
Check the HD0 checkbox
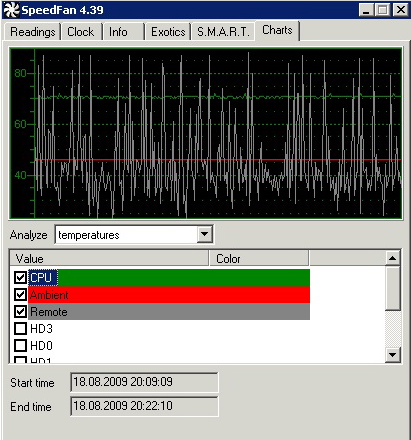[20, 346]
